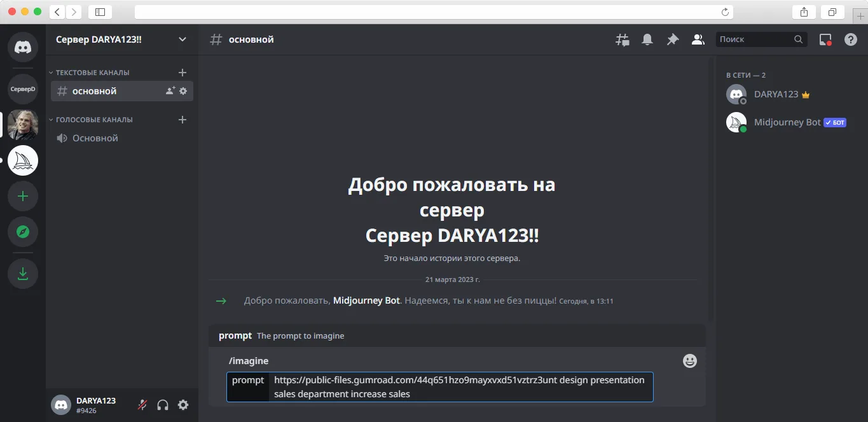
Task: Open notification settings bell icon
Action: [647, 39]
